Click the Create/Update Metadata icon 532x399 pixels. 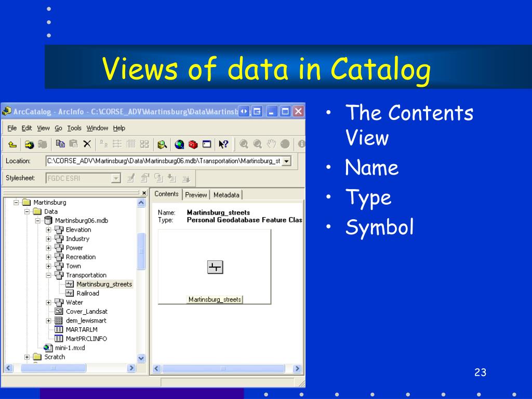click(158, 178)
